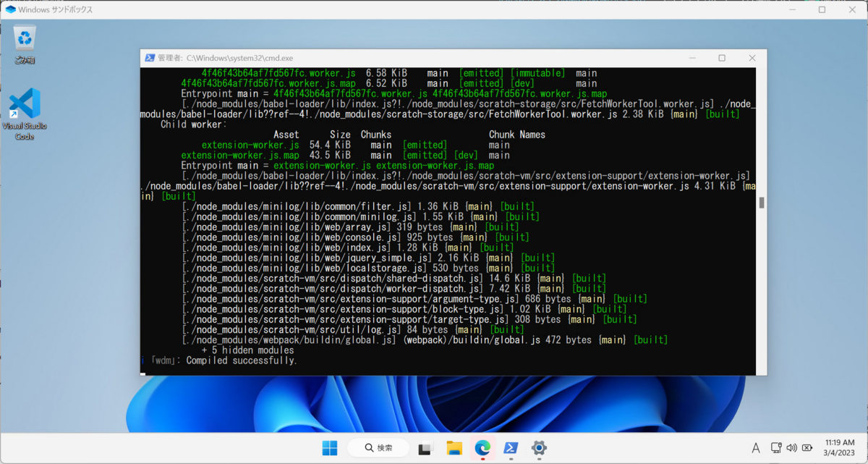Click the Windows Sandbox title bar icon
Viewport: 868px width, 464px height.
coord(10,9)
